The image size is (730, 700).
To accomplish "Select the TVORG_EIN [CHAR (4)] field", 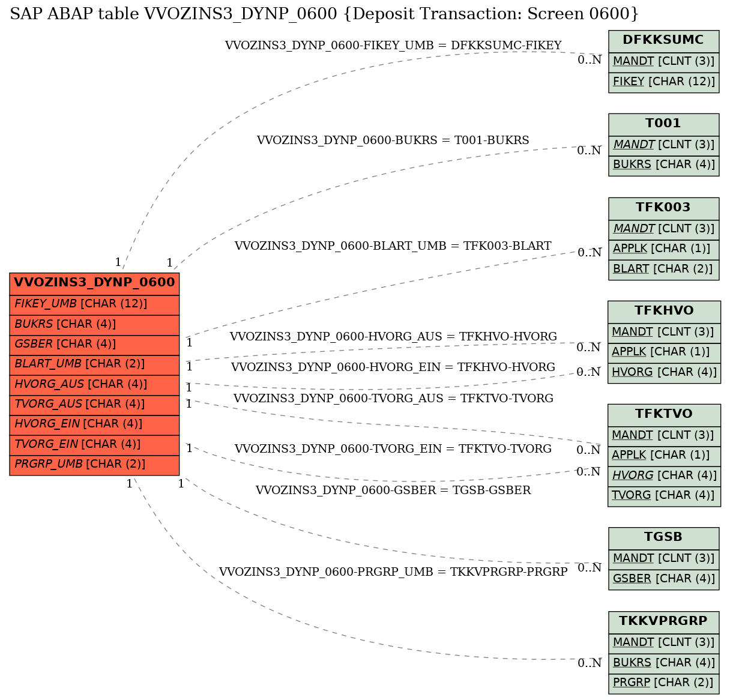I will [x=94, y=444].
